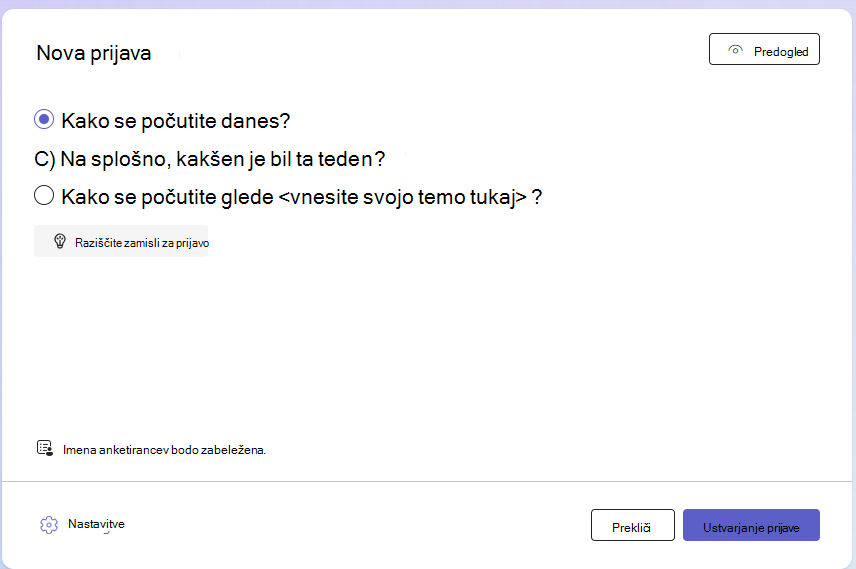Click the eye icon in Predogled button
This screenshot has width=856, height=569.
click(x=735, y=50)
